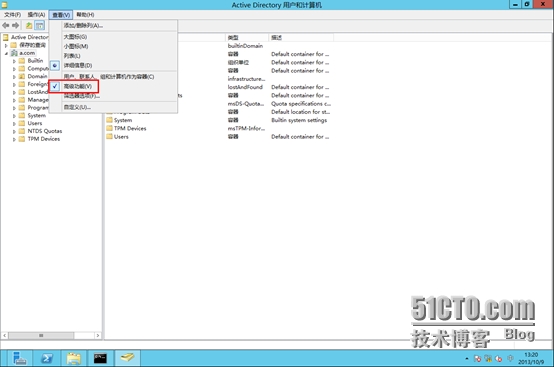The width and height of the screenshot is (554, 367).
Task: Expand the System tree node arrow
Action: (14, 116)
